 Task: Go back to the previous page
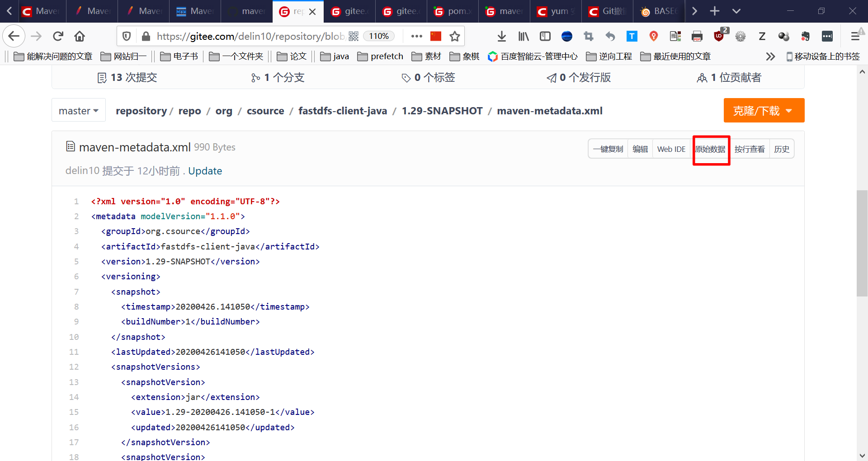pyautogui.click(x=14, y=36)
